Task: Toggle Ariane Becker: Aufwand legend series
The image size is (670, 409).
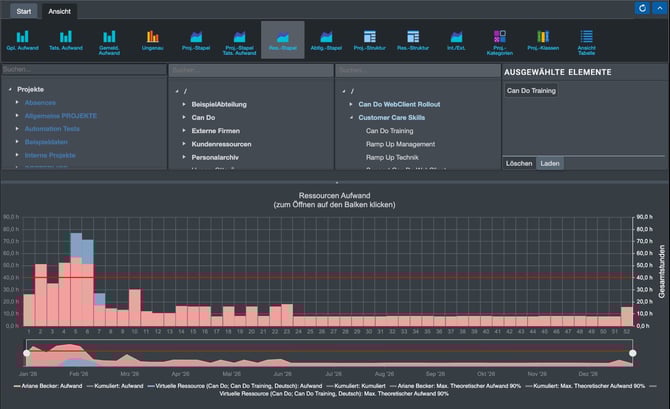Action: pos(50,385)
